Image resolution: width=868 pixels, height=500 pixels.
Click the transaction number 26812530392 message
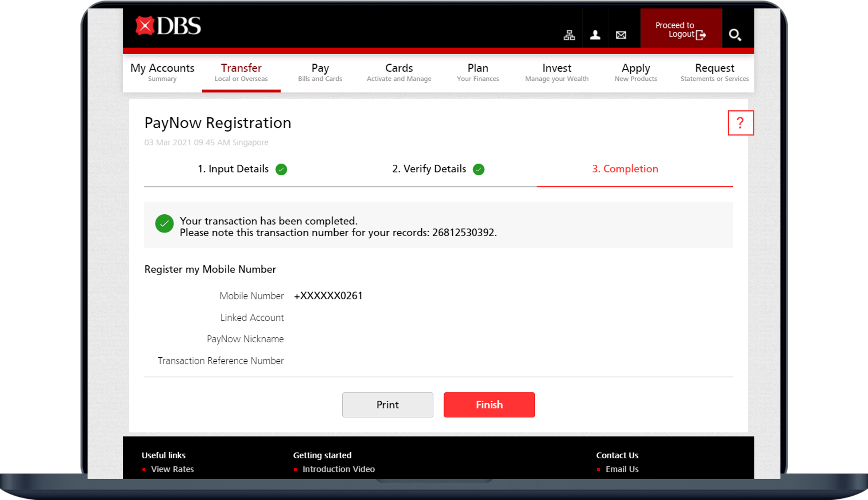pos(338,232)
